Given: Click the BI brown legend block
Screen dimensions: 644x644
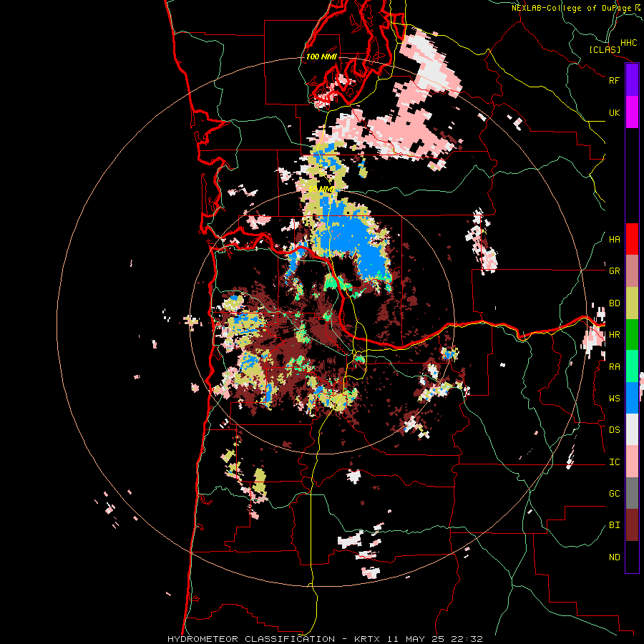Looking at the screenshot, I should pos(632,525).
